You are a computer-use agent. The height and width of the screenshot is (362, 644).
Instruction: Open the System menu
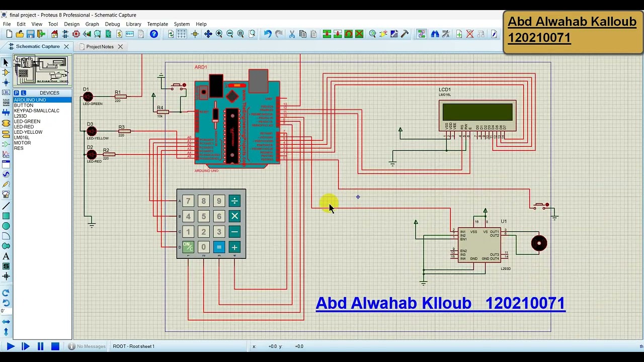182,24
